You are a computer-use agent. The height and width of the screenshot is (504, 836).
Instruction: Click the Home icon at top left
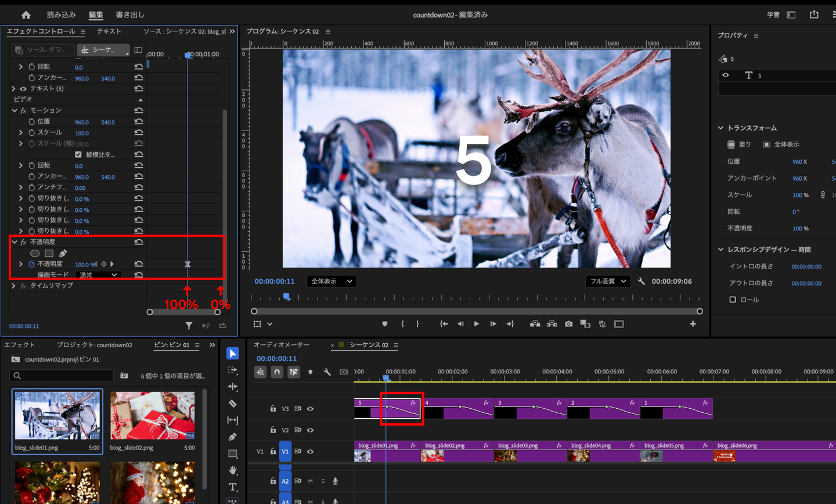(26, 15)
